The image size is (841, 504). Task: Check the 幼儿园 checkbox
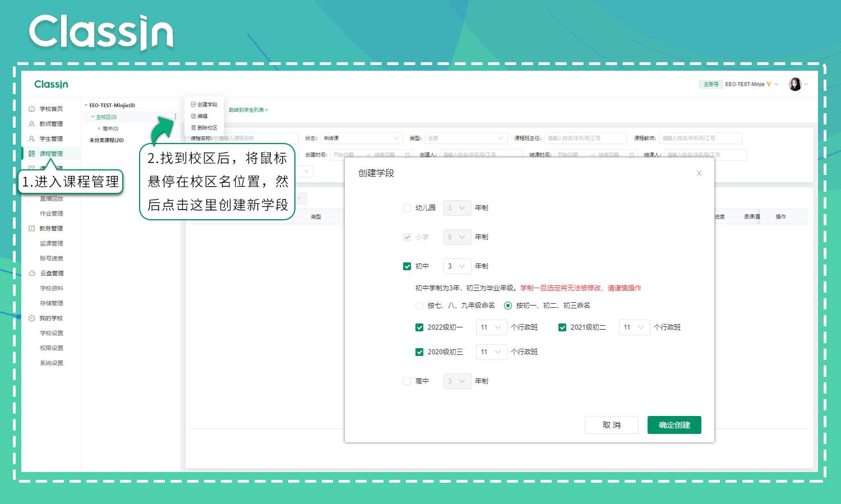coord(407,208)
